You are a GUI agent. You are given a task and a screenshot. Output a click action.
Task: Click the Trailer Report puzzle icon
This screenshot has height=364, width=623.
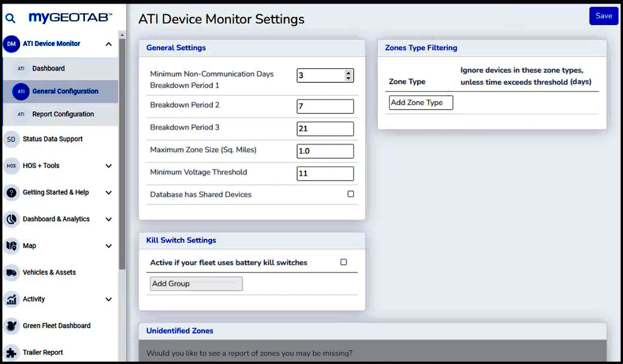tap(11, 353)
